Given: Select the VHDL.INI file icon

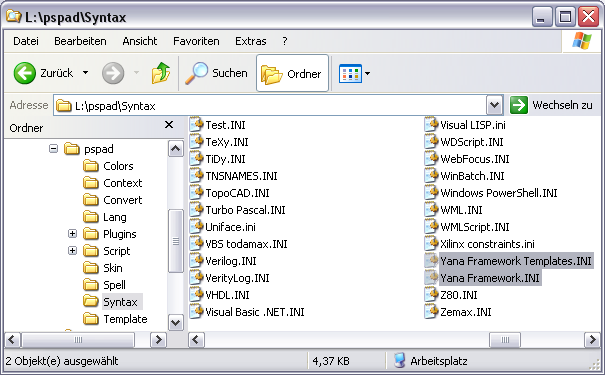Looking at the screenshot, I should click(x=196, y=295).
